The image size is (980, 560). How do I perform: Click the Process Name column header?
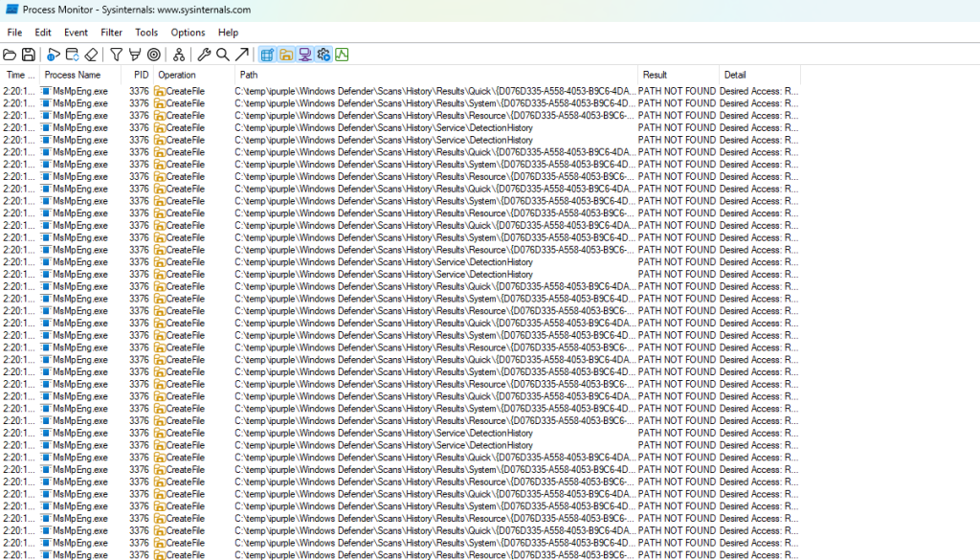(73, 75)
